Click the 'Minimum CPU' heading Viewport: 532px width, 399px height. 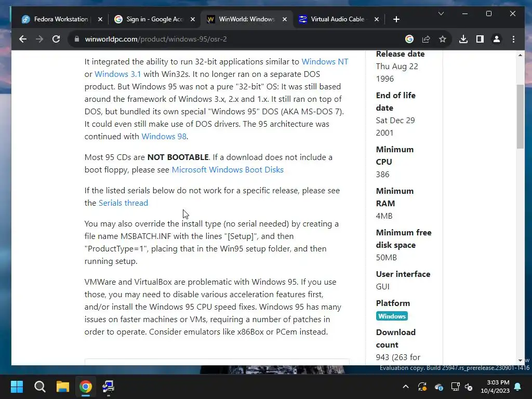[395, 155]
